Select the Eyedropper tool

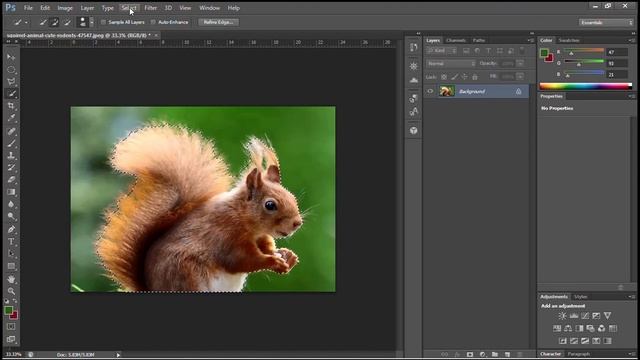(x=11, y=118)
